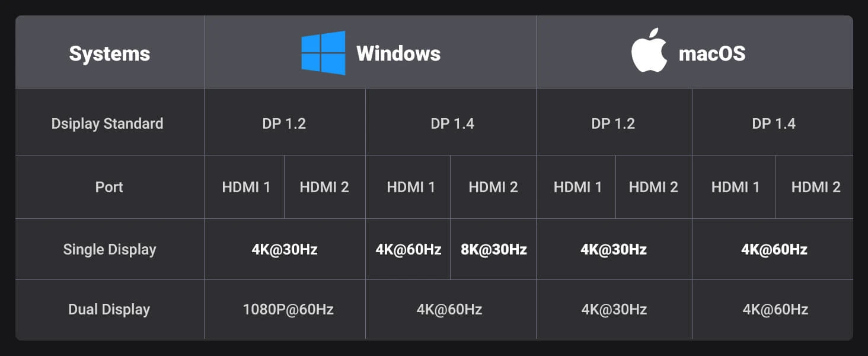
Task: Click the 8K@30Hz single display cell
Action: coord(494,250)
